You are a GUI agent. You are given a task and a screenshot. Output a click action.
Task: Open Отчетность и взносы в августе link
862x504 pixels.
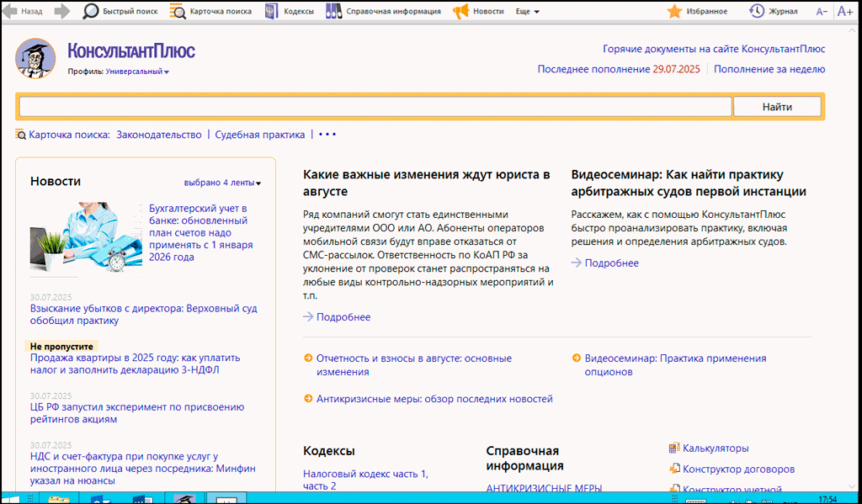[414, 365]
